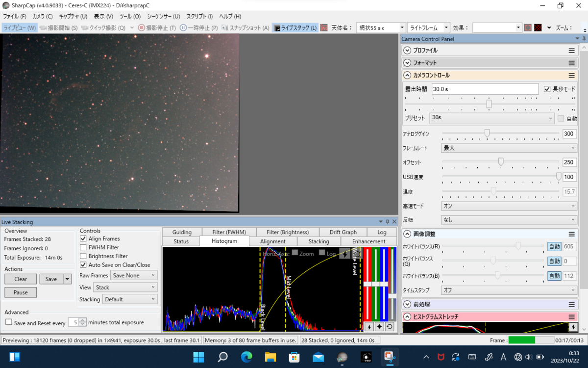Click the Live Stack (ライブスタック) toolbar button
Image resolution: width=588 pixels, height=368 pixels.
[295, 28]
